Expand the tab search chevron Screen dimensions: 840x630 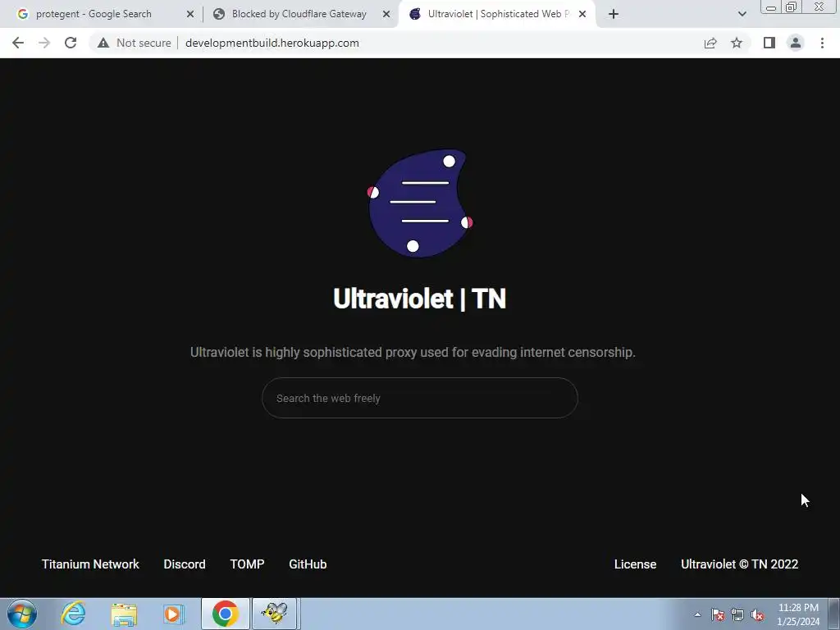pos(742,14)
